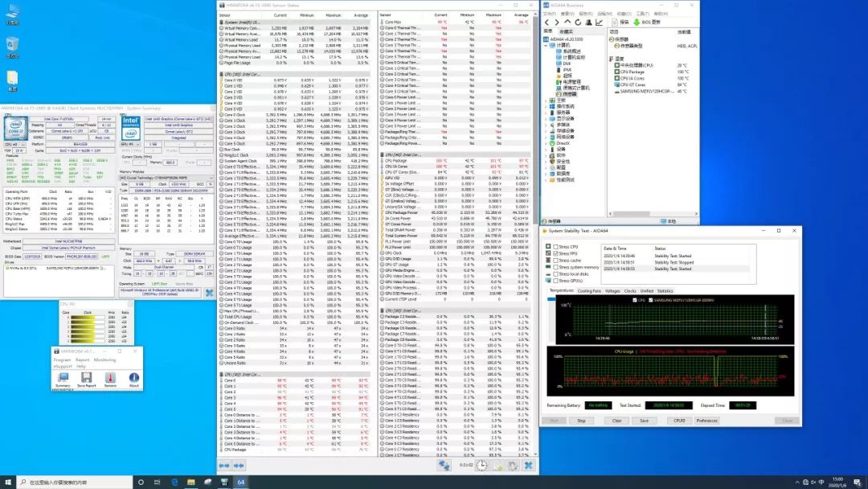Switch to the Statistics tab
868x489 pixels.
tap(665, 290)
